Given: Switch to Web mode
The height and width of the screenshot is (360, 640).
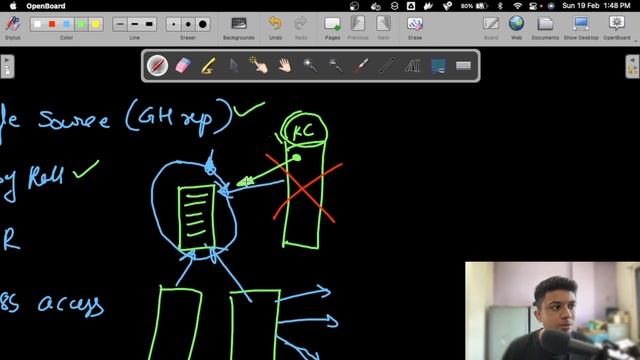Looking at the screenshot, I should (x=516, y=27).
